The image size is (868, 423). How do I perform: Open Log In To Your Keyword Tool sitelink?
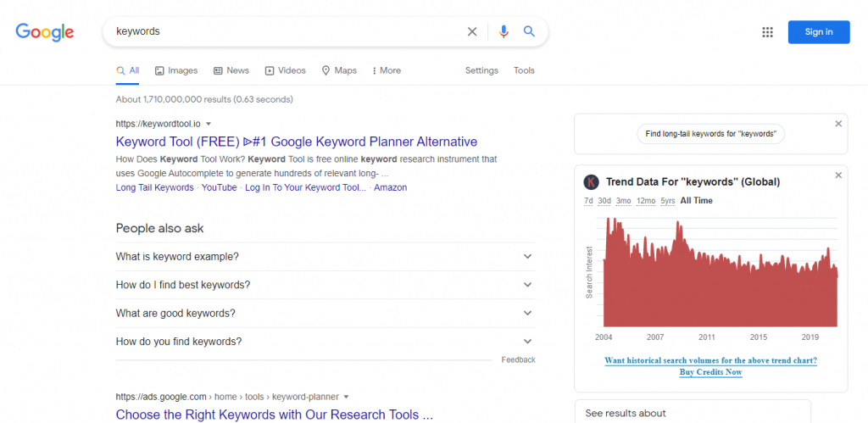coord(305,187)
